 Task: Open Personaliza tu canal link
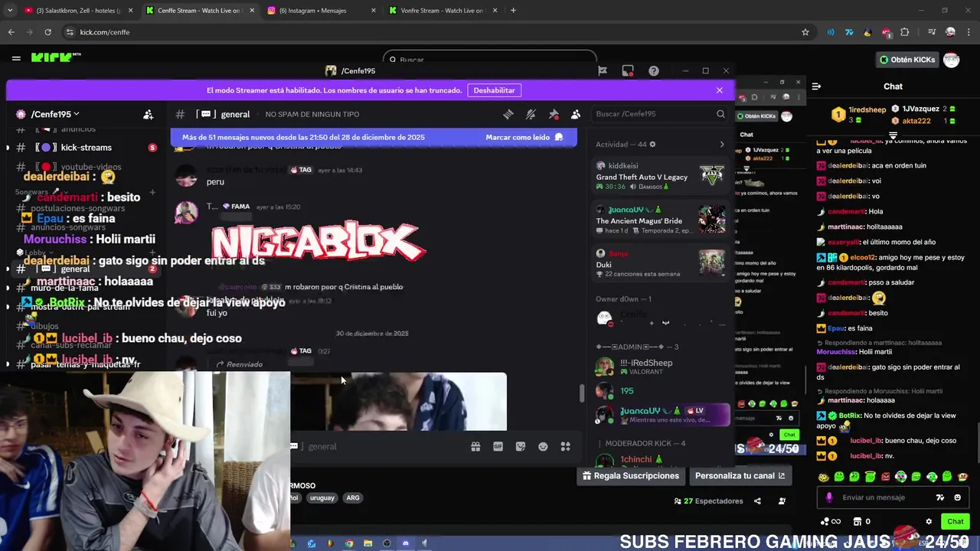point(740,475)
